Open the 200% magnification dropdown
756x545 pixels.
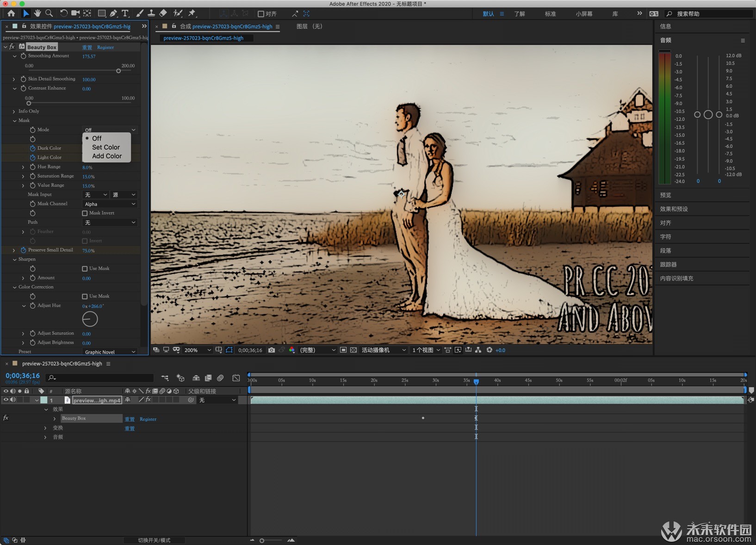click(198, 350)
